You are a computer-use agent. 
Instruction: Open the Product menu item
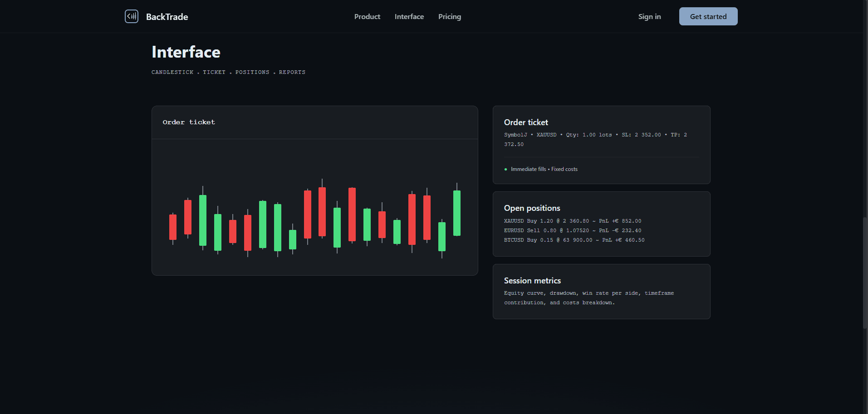[367, 17]
